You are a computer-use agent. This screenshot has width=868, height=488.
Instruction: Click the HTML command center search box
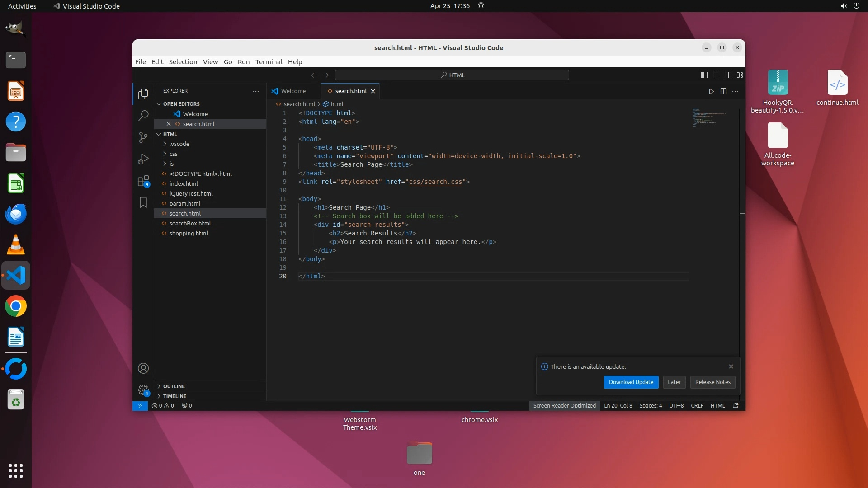click(x=452, y=75)
